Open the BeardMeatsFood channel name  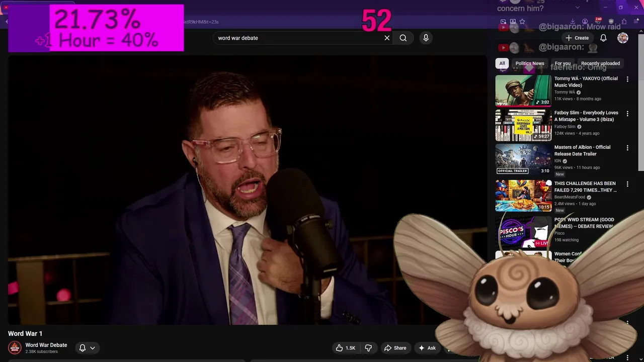(570, 197)
